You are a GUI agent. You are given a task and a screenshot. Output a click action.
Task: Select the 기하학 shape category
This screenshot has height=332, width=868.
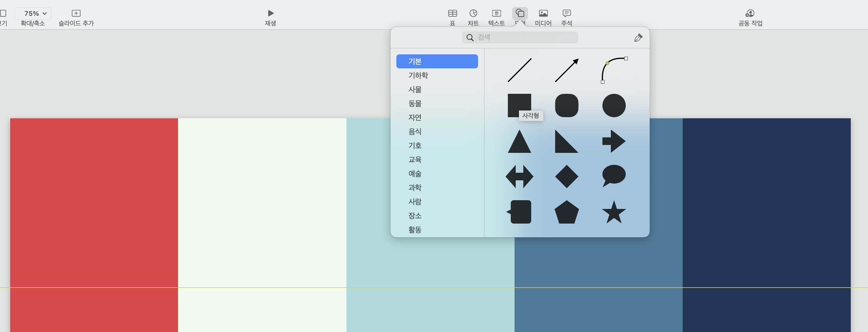(418, 75)
